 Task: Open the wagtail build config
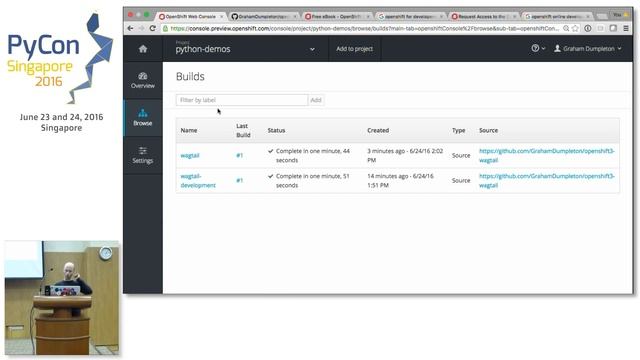click(190, 156)
